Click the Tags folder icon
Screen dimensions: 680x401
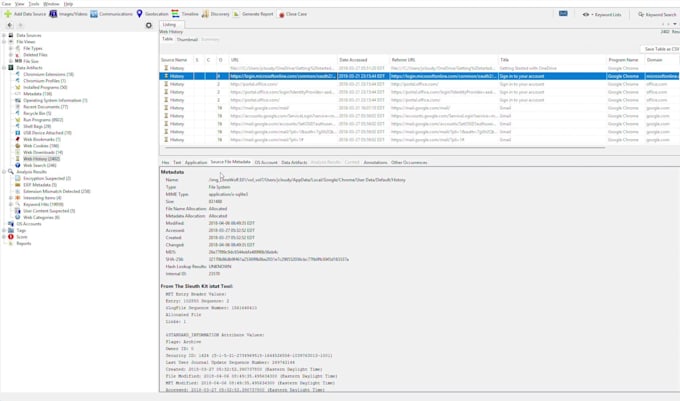[11, 230]
